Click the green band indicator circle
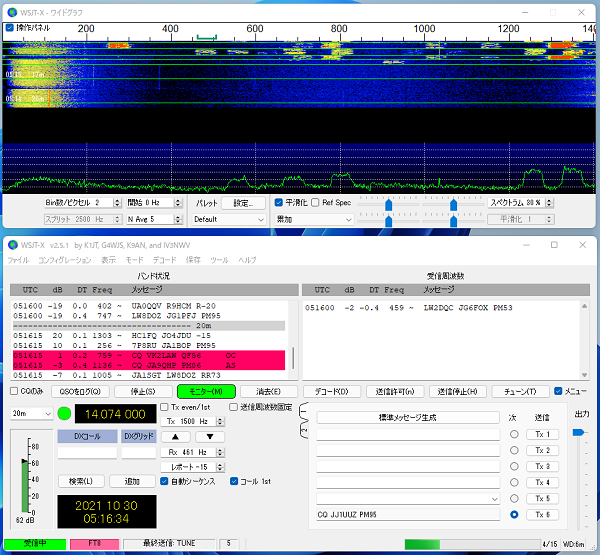The height and width of the screenshot is (555, 600). point(65,414)
